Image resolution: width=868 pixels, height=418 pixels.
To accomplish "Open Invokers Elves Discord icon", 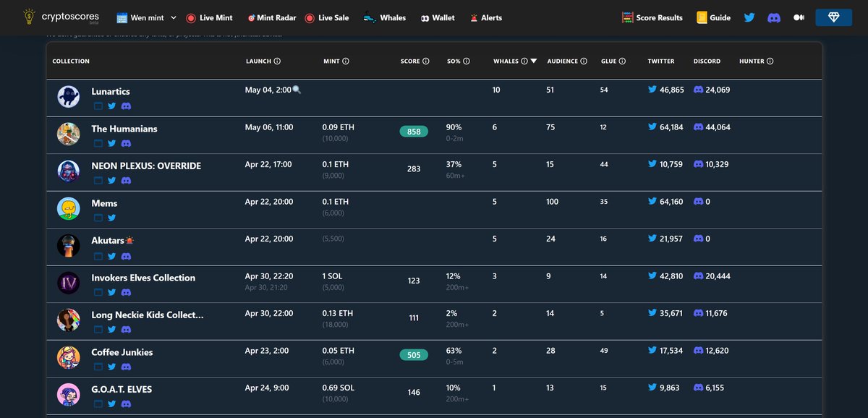I will coord(126,292).
